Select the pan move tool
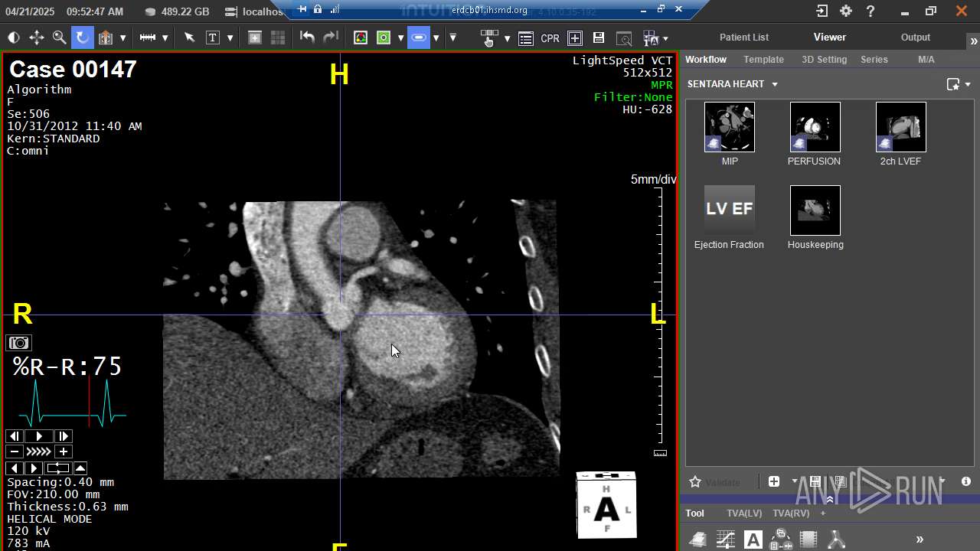Viewport: 980px width, 551px height. [x=36, y=37]
